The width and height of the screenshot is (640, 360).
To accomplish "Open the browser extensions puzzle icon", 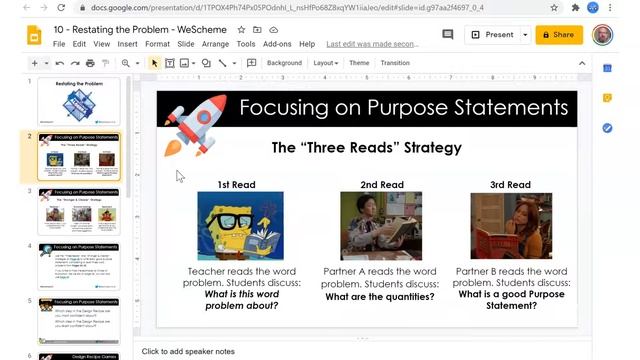I will [576, 8].
